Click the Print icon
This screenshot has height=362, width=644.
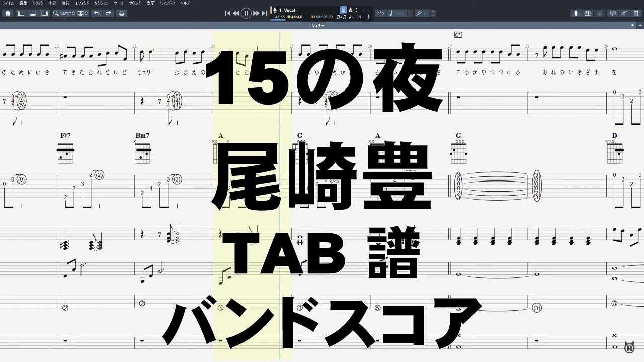coord(121,13)
